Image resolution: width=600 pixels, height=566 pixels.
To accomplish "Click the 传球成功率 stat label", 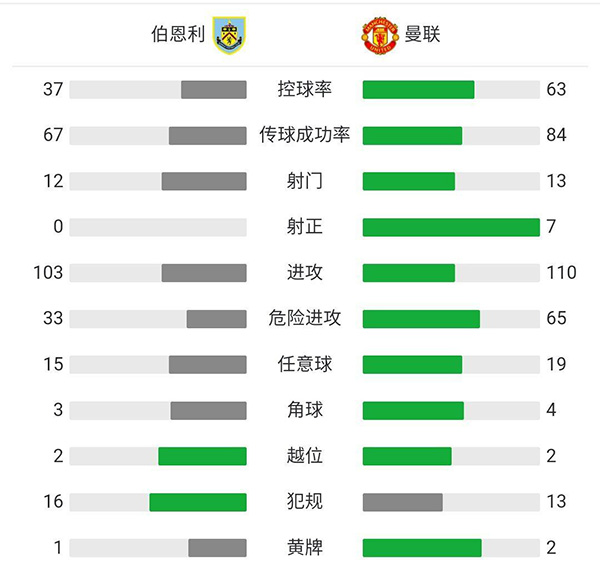I will tap(304, 135).
